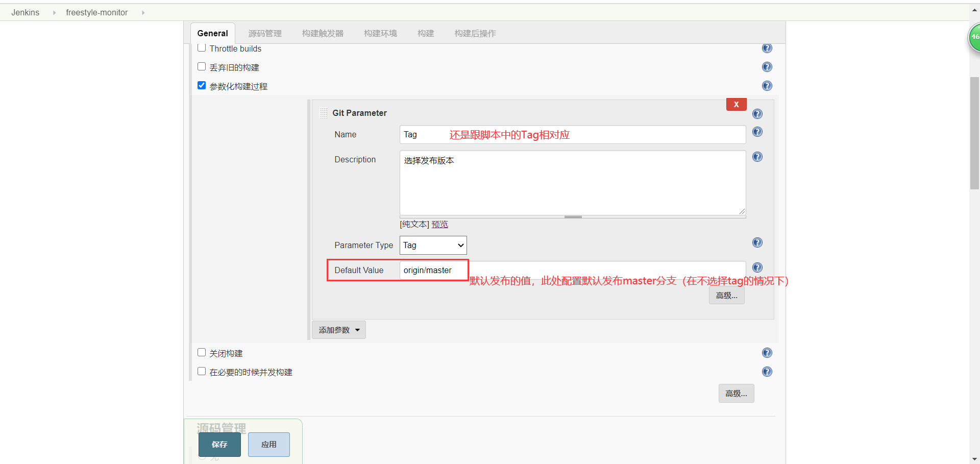Open help icon for 在必要的时候并发构建

(x=767, y=372)
